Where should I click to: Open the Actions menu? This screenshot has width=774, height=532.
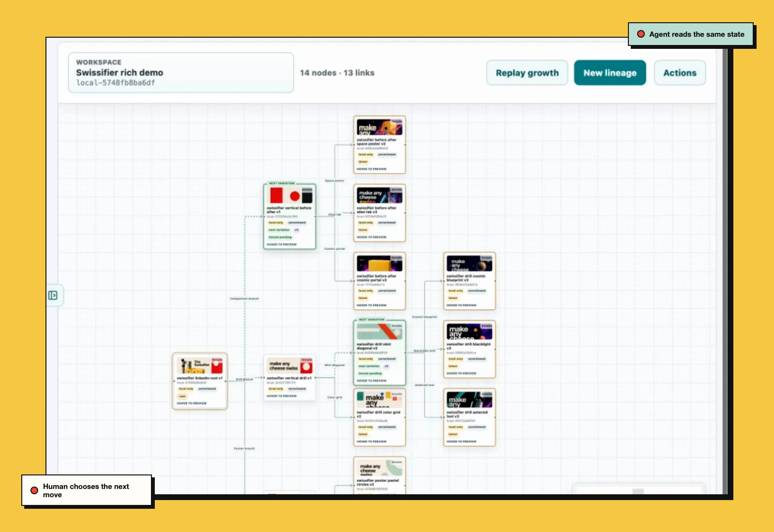[x=680, y=73]
